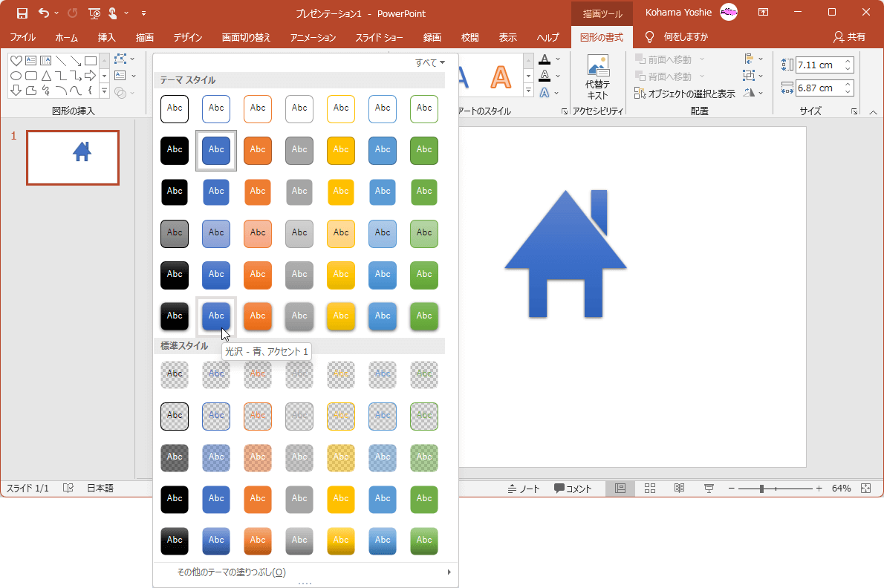Select the heart shape in shapes gallery
884x588 pixels.
(16, 61)
